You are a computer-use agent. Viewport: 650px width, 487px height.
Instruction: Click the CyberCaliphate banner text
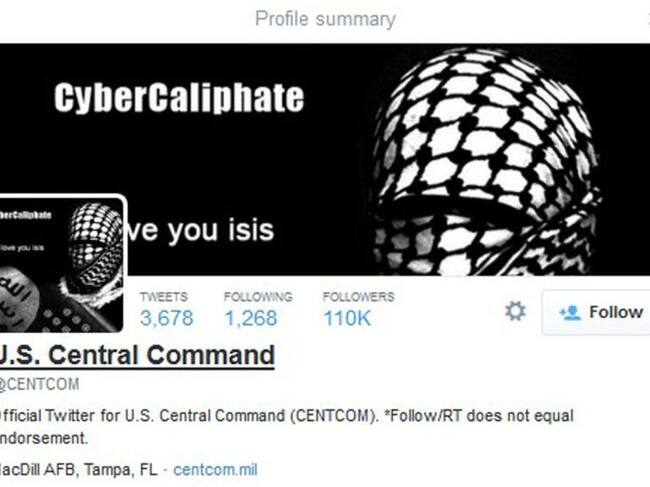(179, 98)
